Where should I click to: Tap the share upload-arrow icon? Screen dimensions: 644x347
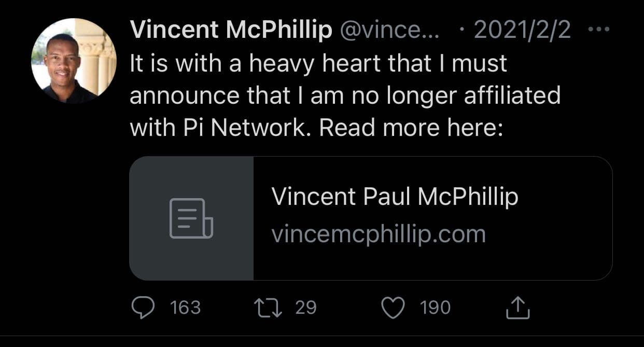517,308
